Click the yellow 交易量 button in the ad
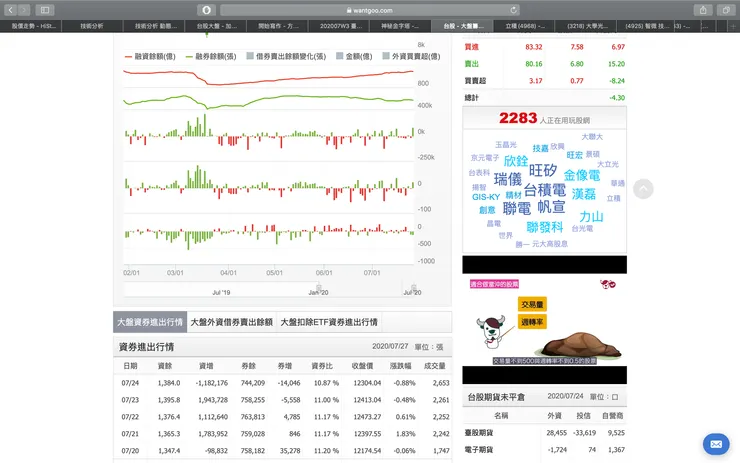Screen dimensions: 740x463 click(x=532, y=304)
